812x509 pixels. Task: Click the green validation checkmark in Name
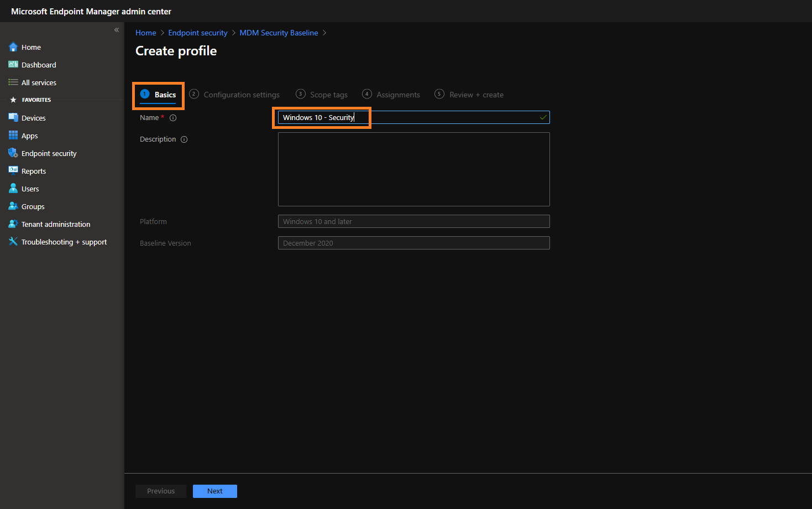point(543,117)
